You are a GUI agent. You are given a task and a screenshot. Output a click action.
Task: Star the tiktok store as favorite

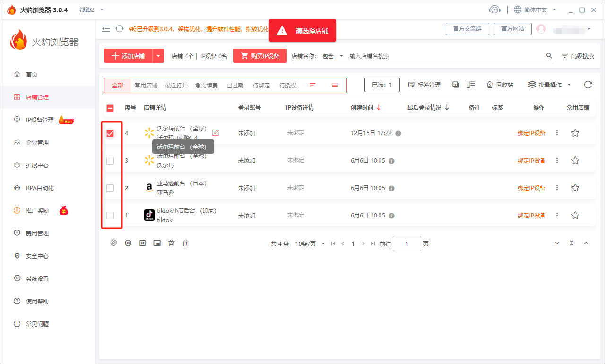pyautogui.click(x=575, y=216)
